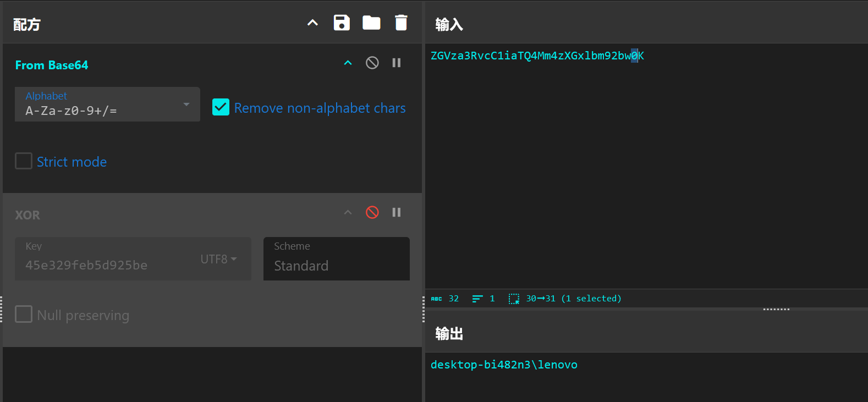The width and height of the screenshot is (868, 402).
Task: Collapse the From Base64 operation
Action: (x=348, y=63)
